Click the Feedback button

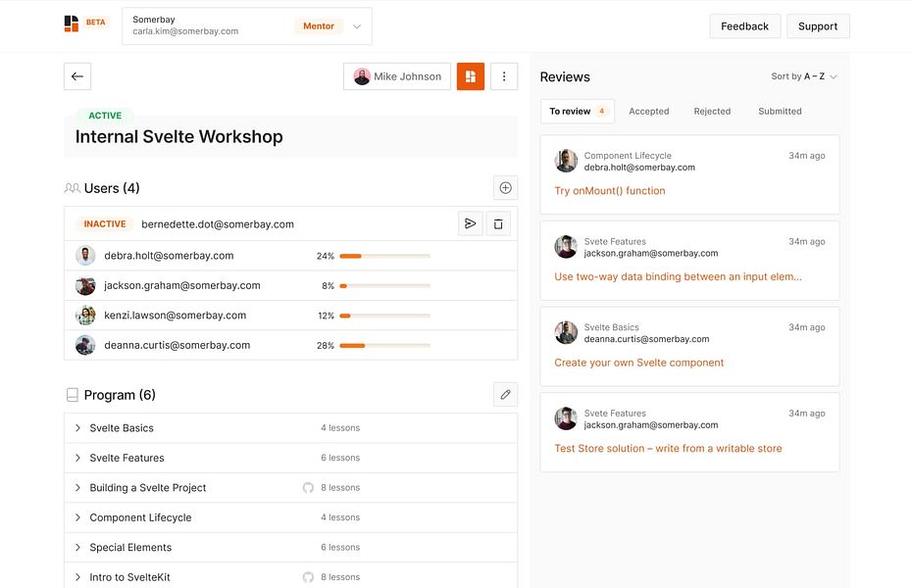pos(744,26)
